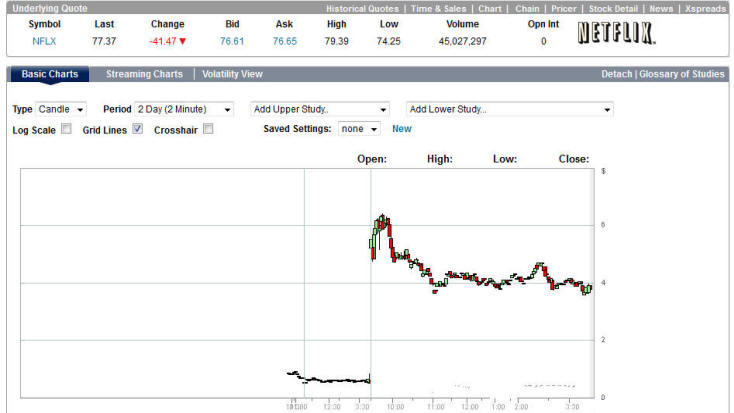Click the Netflix logo
Viewport: 734px width, 413px height.
pyautogui.click(x=616, y=33)
